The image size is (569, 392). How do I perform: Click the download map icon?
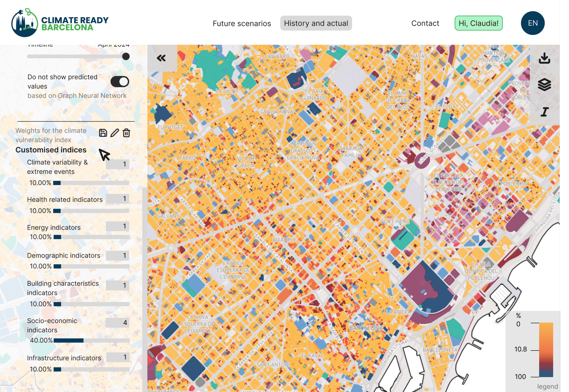coord(544,58)
